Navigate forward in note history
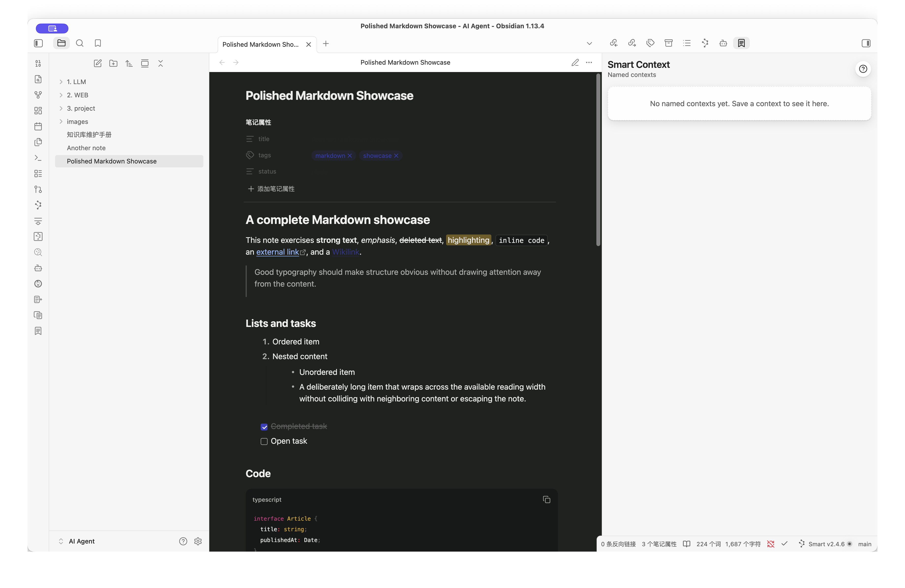905x588 pixels. coord(236,62)
